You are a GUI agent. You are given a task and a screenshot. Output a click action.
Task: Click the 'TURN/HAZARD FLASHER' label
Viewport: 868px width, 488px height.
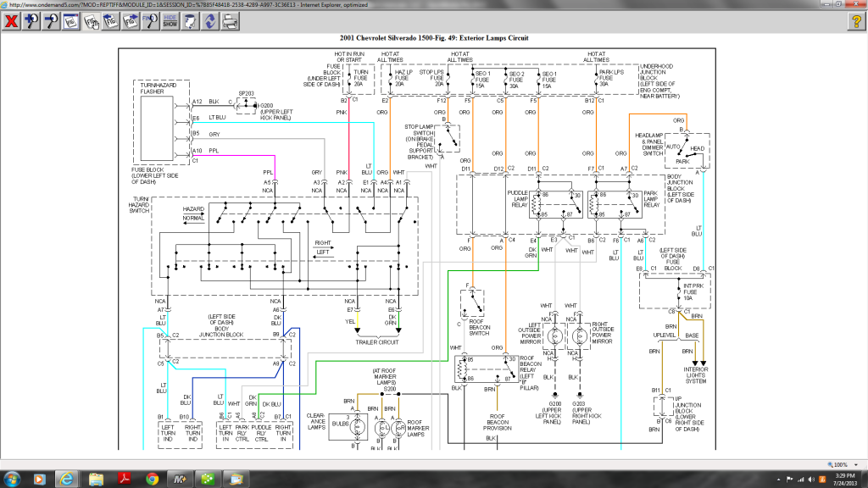[159, 88]
